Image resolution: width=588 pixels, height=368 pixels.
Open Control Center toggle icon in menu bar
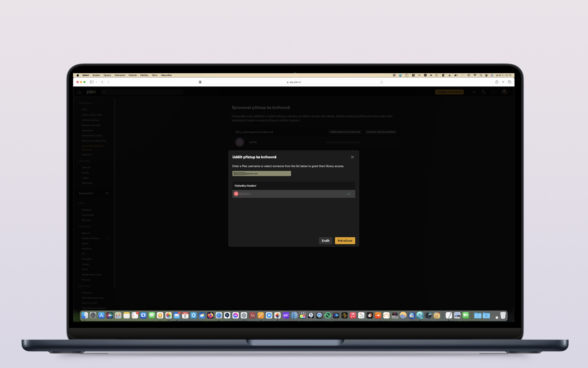[x=486, y=75]
